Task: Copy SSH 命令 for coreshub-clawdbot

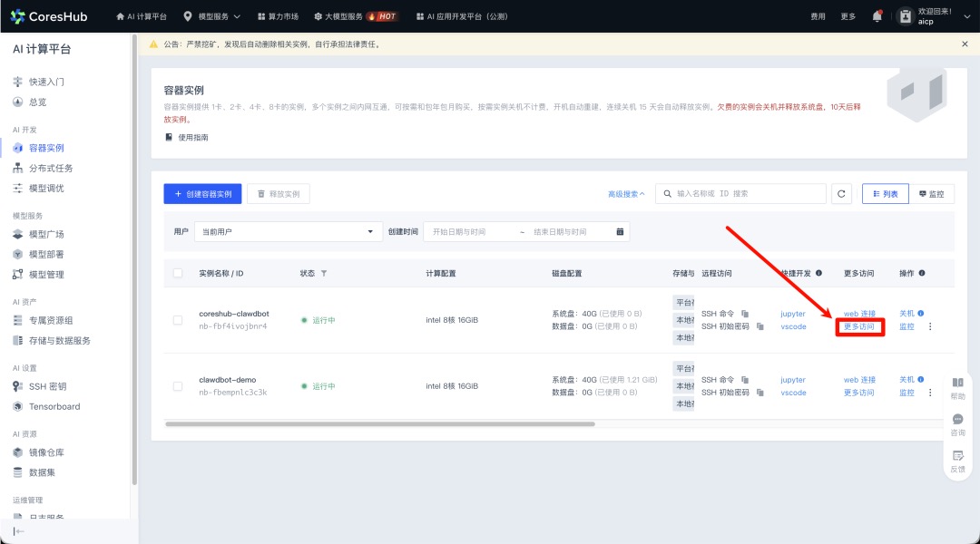Action: click(745, 314)
